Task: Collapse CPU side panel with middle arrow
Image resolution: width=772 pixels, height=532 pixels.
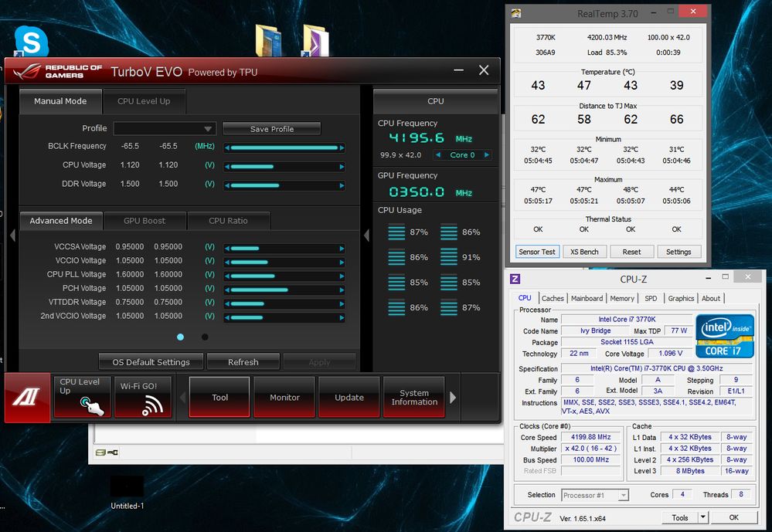Action: 366,236
